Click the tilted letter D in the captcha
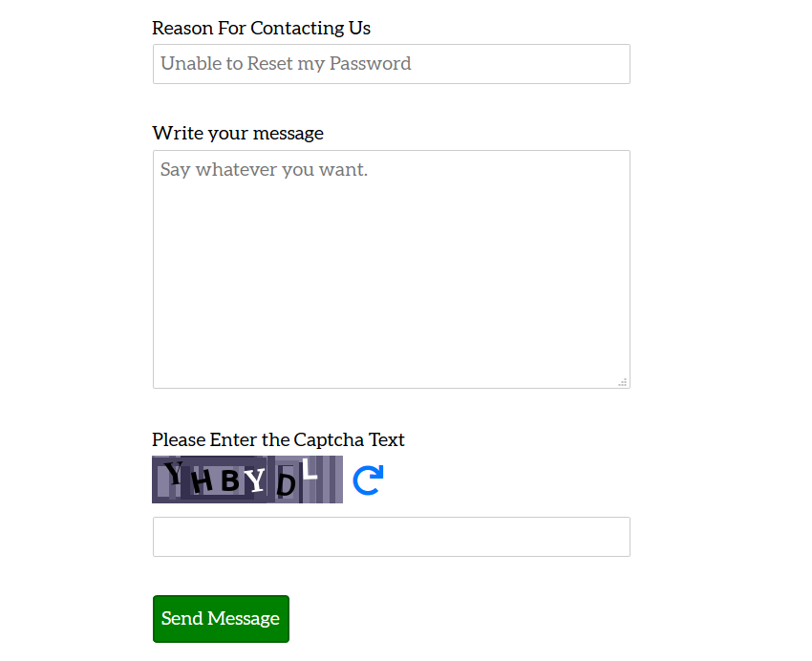 click(286, 486)
